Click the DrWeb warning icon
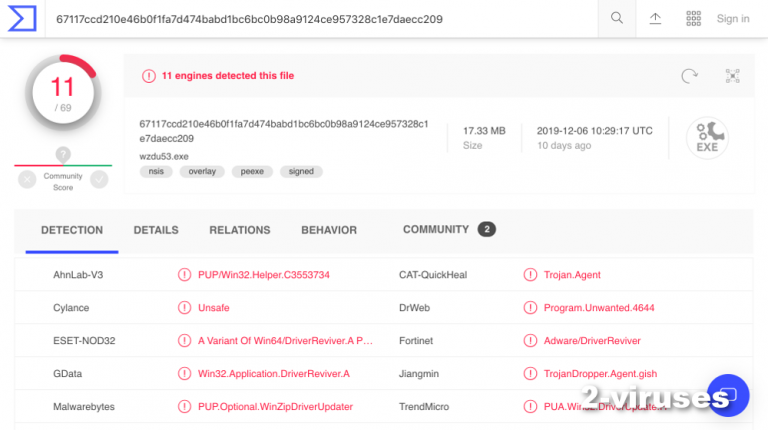 530,308
